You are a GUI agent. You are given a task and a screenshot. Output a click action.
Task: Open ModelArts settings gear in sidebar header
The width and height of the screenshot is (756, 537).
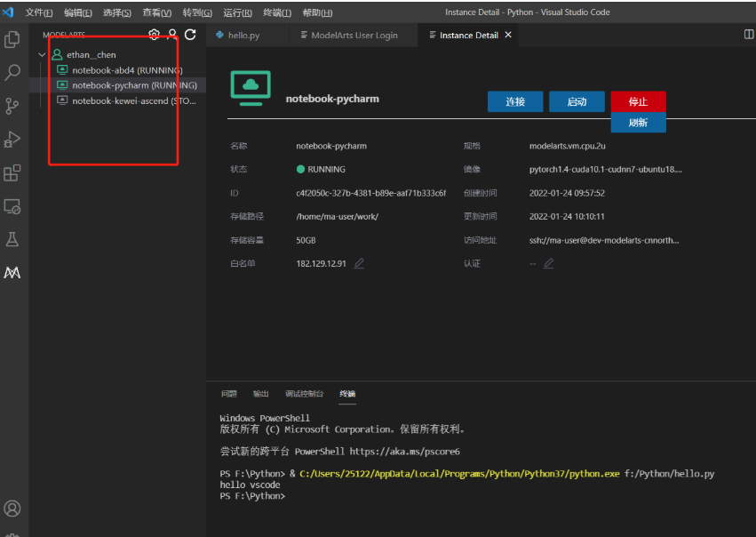click(x=154, y=35)
